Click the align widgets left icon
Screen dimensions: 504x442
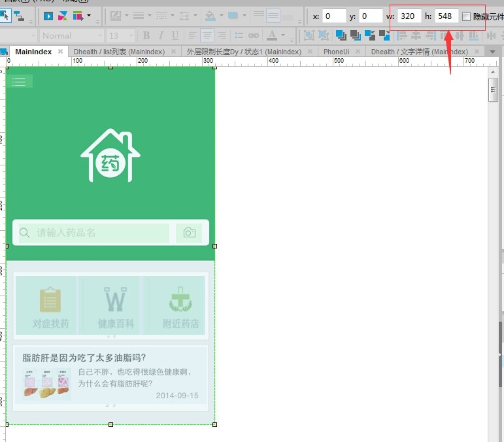tap(401, 35)
